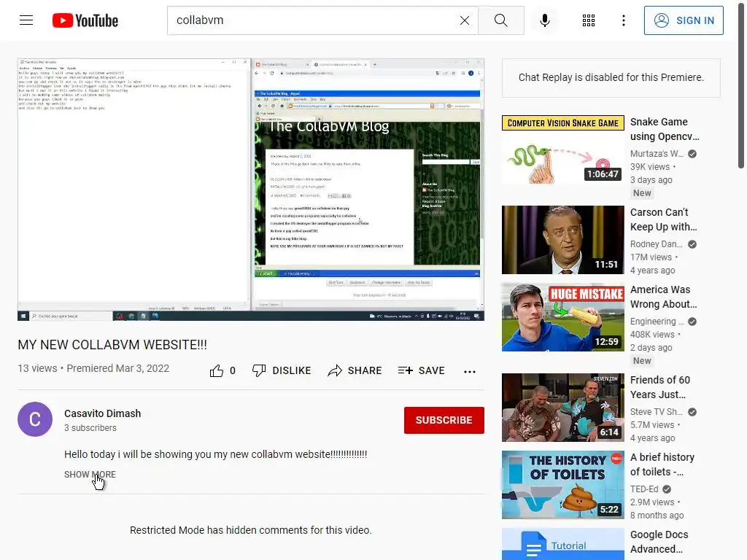Open the YouTube apps grid
The height and width of the screenshot is (560, 747).
click(589, 20)
